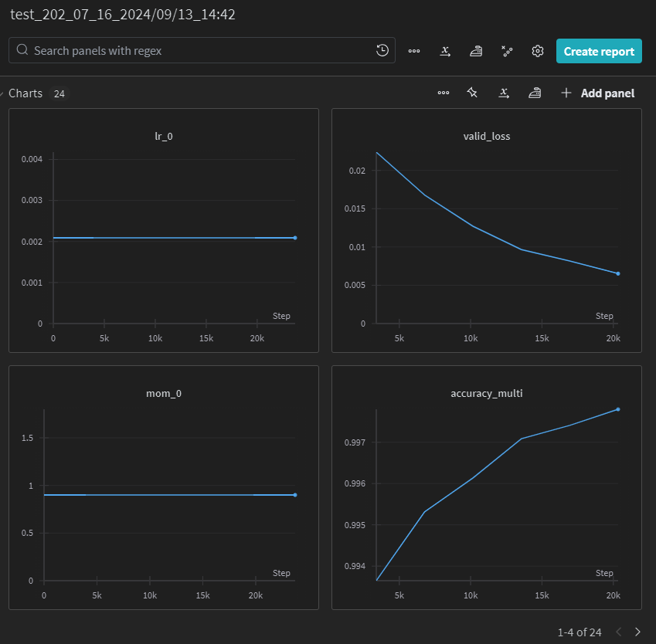Click the Create report button
The image size is (656, 644).
tap(599, 51)
